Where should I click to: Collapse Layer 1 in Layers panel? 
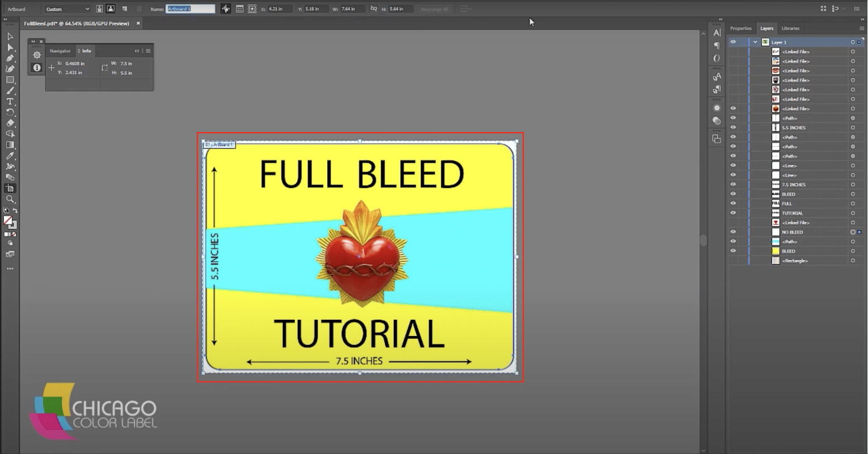(x=755, y=42)
